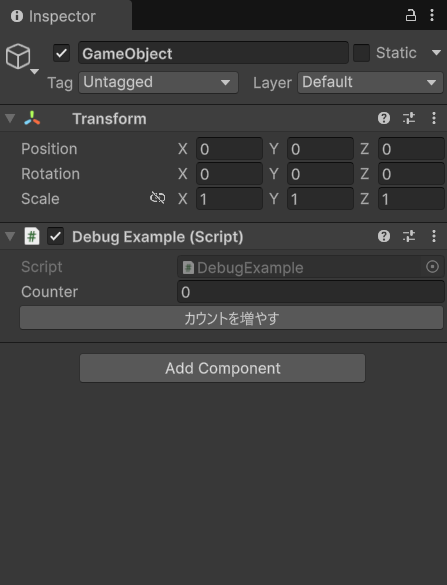Enable the Static checkbox
This screenshot has width=447, height=585.
[362, 53]
